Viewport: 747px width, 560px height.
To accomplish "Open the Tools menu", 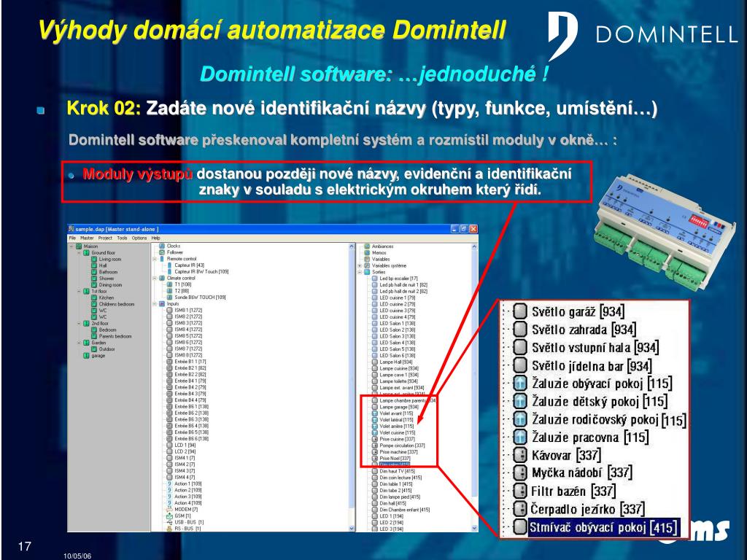I will coord(123,238).
